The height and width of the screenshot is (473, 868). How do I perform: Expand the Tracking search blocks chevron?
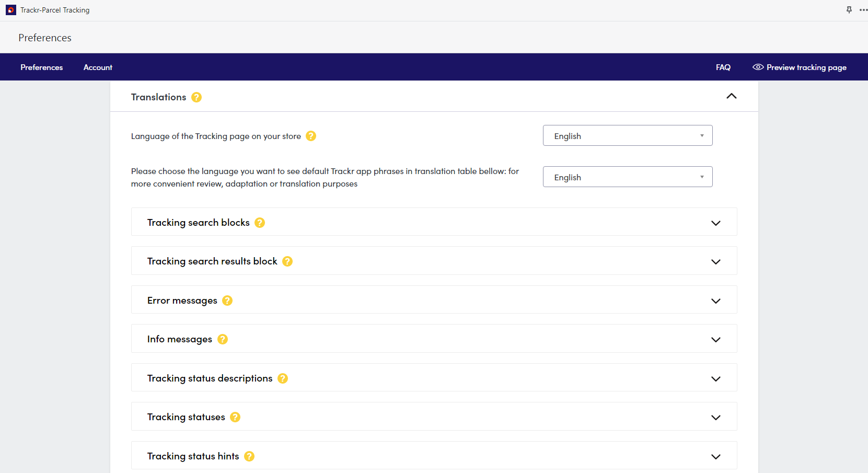[x=716, y=223]
